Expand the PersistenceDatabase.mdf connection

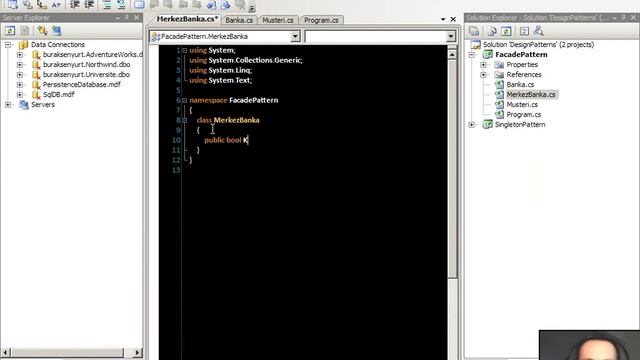tap(20, 84)
